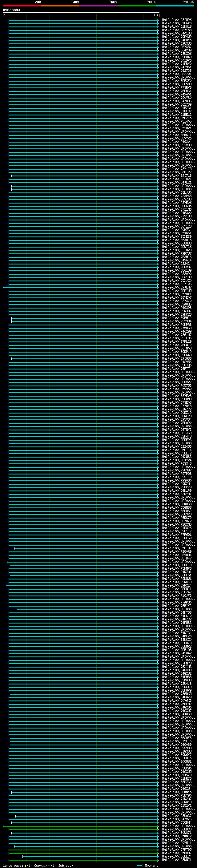Select label UniRef100_B5XA15
This screenshot has width=197, height=868.
(x=176, y=240)
